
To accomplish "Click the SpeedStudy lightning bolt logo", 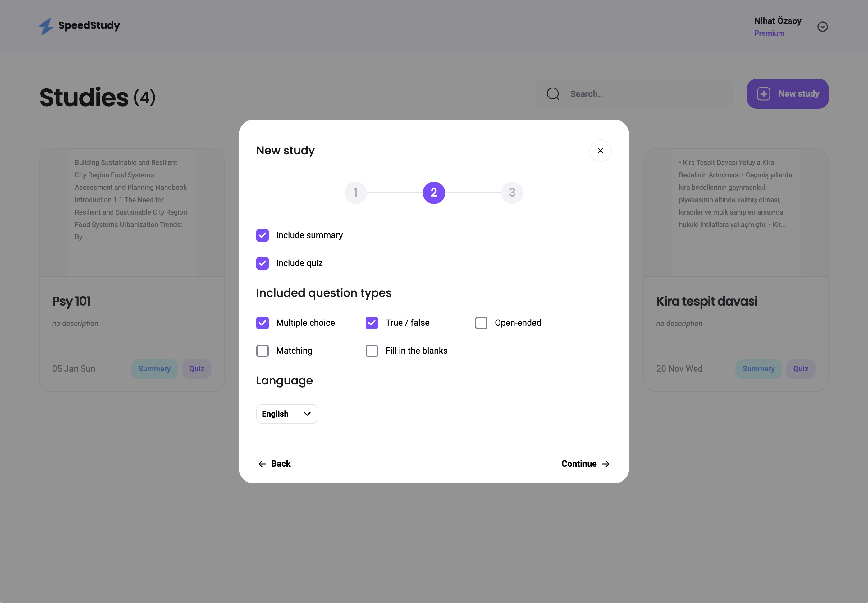I will (46, 26).
